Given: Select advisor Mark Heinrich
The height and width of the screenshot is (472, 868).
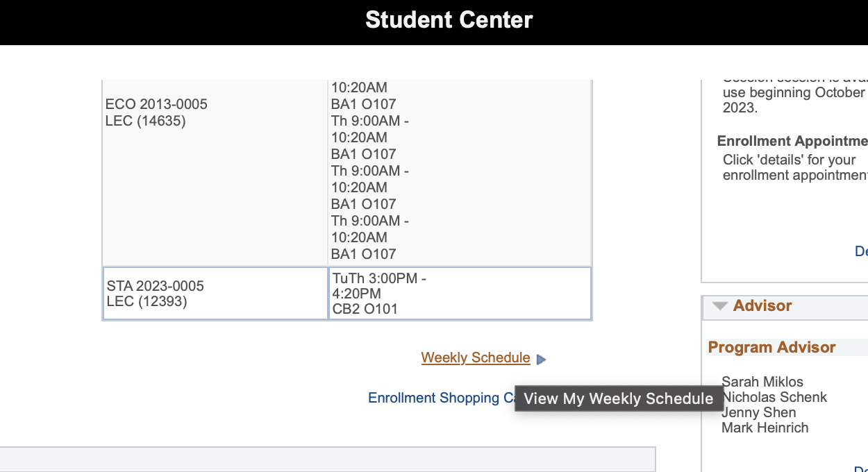Looking at the screenshot, I should coord(765,428).
